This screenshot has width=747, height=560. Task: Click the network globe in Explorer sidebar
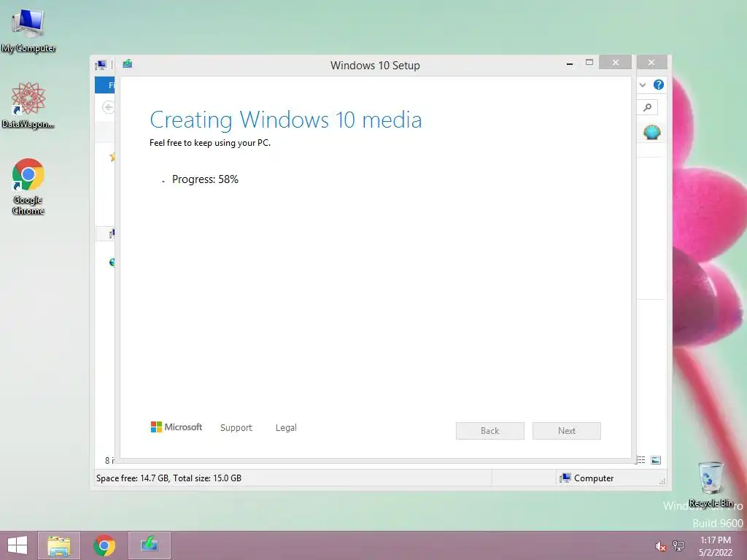tap(112, 262)
